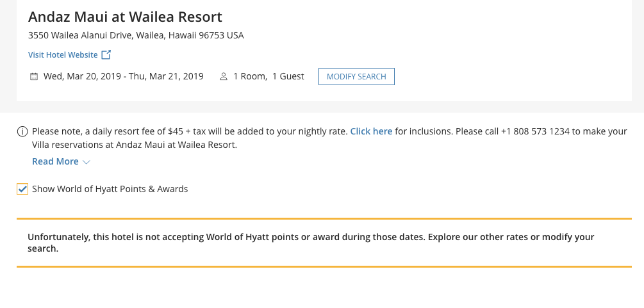Click the Show World of Hyatt Points & Awards label
Screen dimensions: 644x308
(110, 189)
